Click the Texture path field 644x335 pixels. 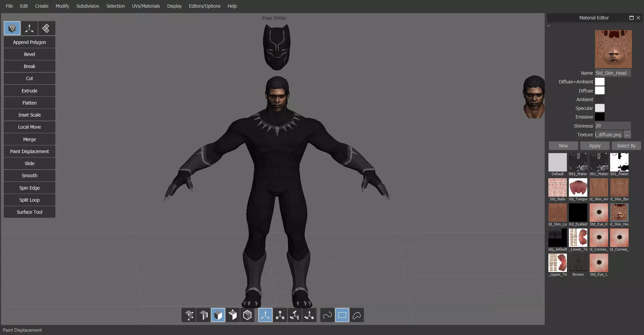click(609, 135)
